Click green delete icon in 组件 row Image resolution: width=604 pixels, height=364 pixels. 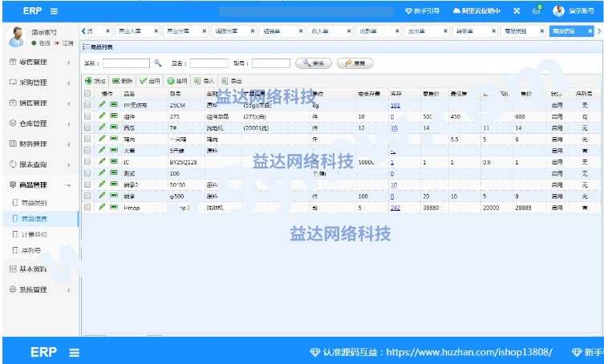[114, 116]
